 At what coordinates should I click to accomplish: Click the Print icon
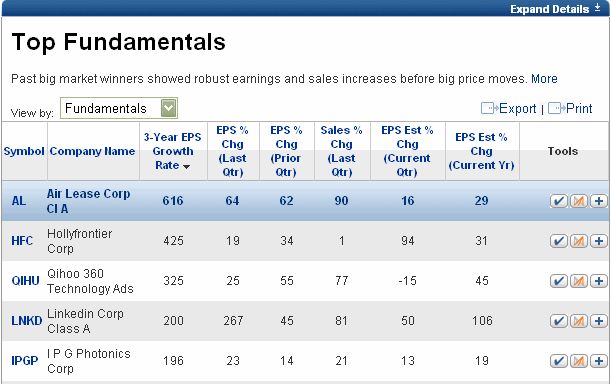(556, 108)
